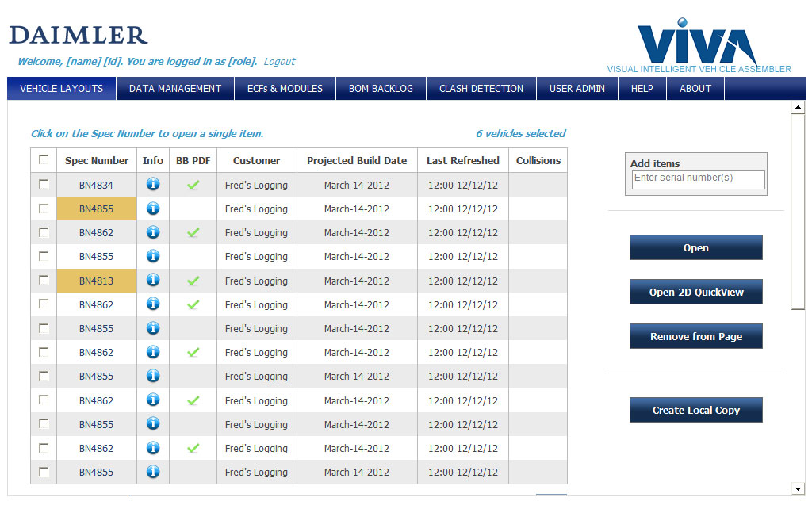Click the info icon in the last table row
812x528 pixels.
tap(153, 472)
